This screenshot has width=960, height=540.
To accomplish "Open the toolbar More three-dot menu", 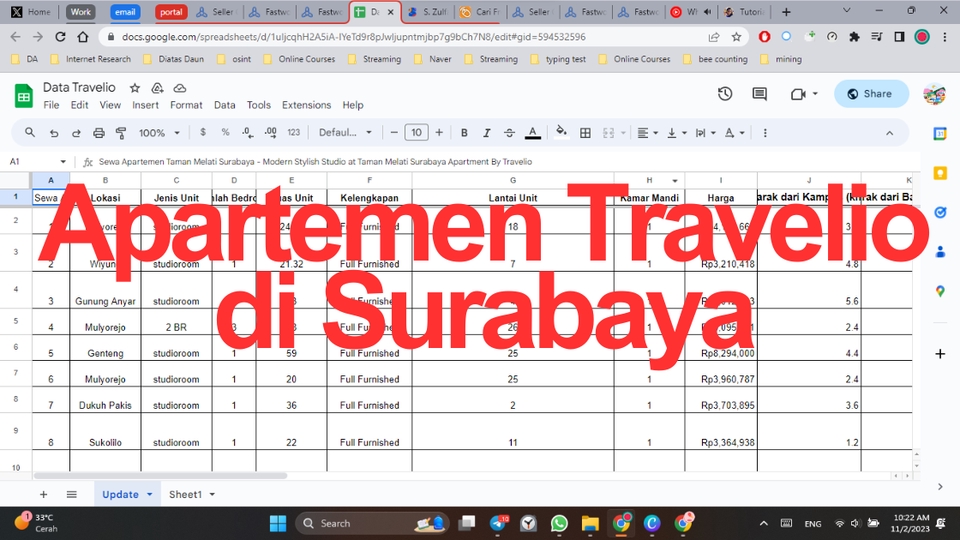I will [x=765, y=133].
